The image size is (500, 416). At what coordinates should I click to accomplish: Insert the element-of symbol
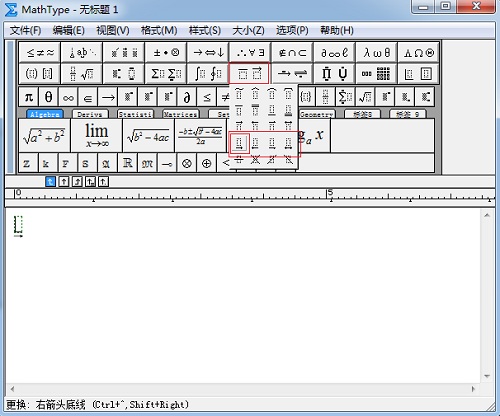coord(88,97)
